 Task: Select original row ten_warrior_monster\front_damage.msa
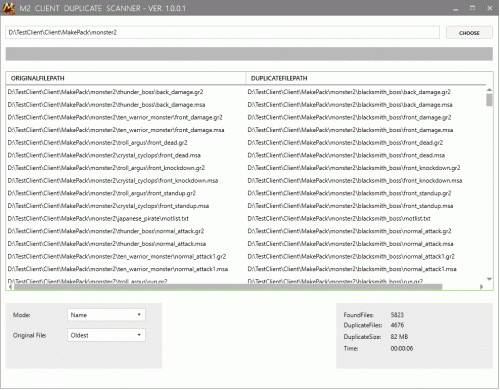click(116, 130)
